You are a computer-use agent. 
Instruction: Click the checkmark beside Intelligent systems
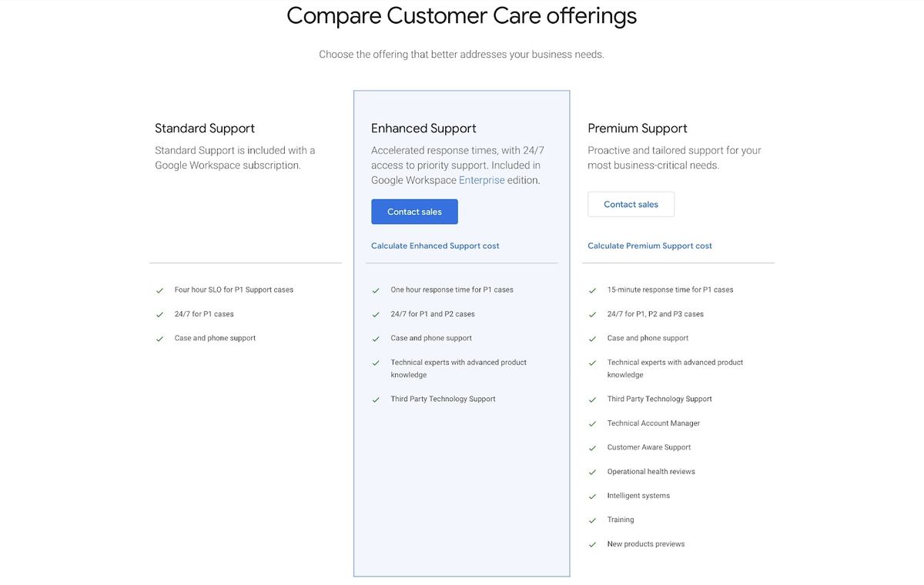pyautogui.click(x=593, y=495)
